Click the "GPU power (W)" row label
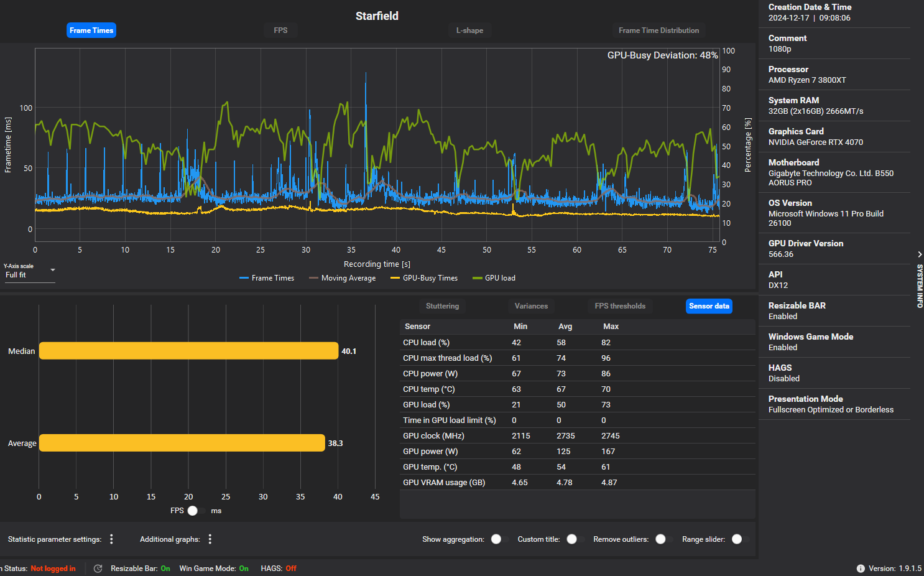 tap(430, 452)
